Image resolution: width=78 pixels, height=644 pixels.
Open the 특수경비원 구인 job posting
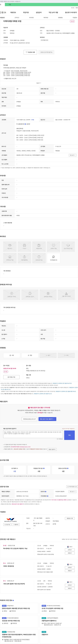pos(15,549)
